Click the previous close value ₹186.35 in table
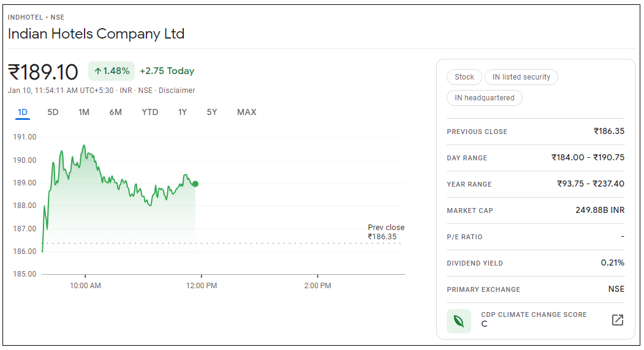644x350 pixels. [x=608, y=132]
